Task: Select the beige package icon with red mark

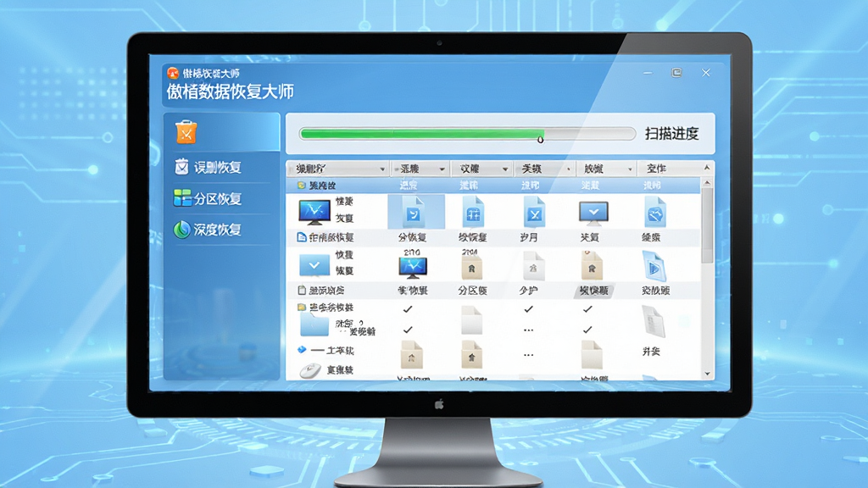Action: (x=592, y=265)
